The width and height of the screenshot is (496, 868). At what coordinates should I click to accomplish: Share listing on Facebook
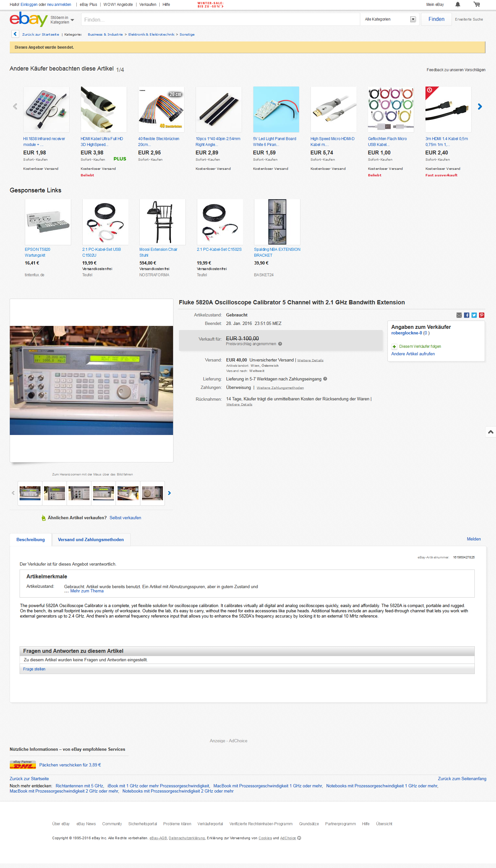pos(466,315)
